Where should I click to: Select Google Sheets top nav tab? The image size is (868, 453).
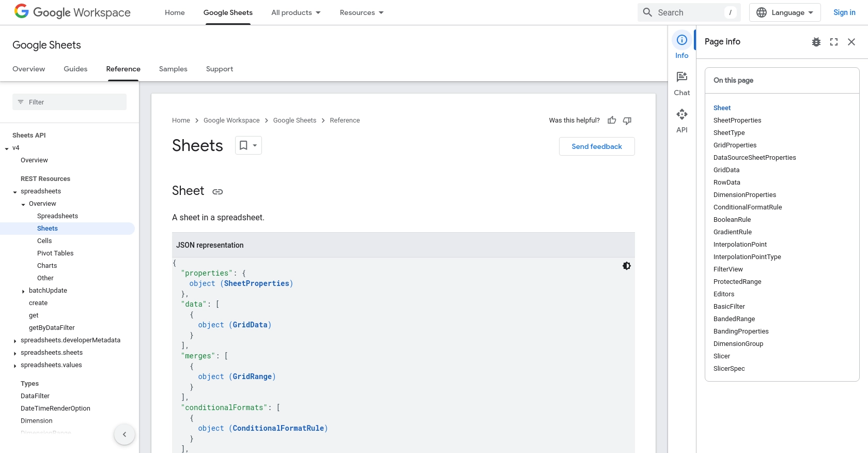click(x=228, y=12)
